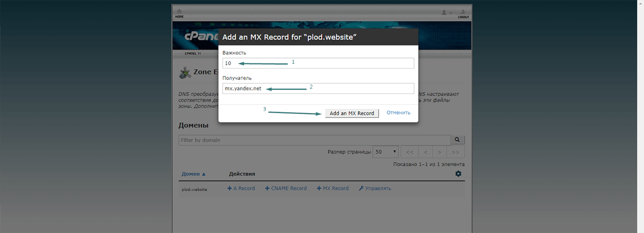Click the Add an MX Record button
Image resolution: width=644 pixels, height=233 pixels.
pos(352,113)
